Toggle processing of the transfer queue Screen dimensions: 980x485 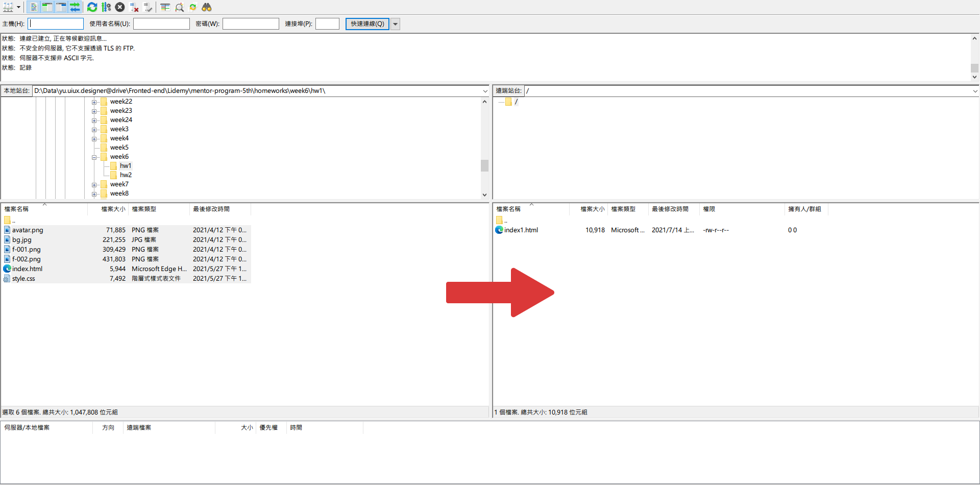point(106,7)
